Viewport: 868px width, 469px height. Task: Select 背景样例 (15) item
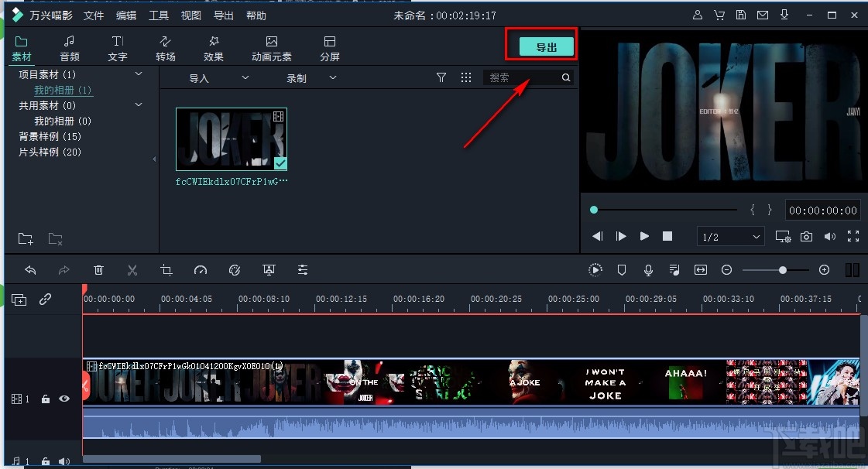[50, 137]
